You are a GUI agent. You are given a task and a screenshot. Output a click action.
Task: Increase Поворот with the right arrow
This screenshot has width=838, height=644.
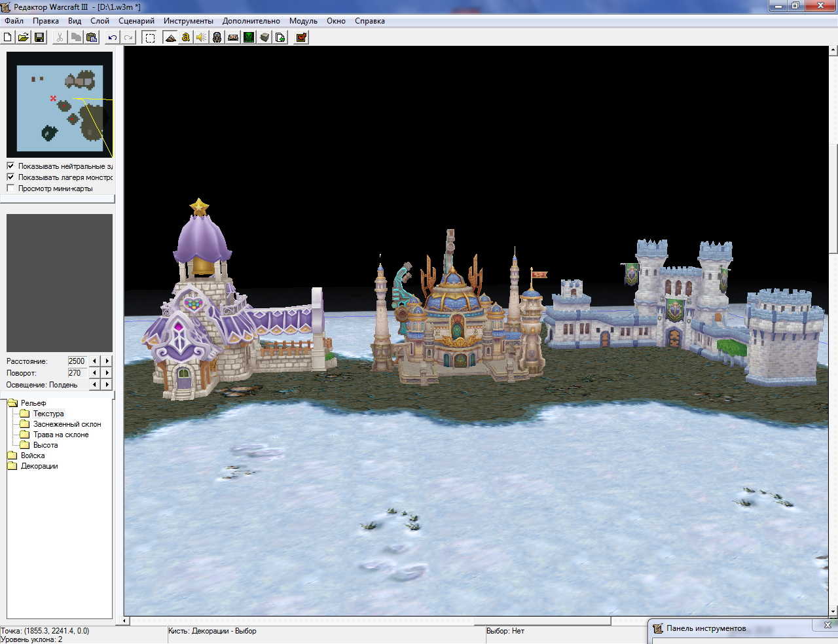(107, 373)
